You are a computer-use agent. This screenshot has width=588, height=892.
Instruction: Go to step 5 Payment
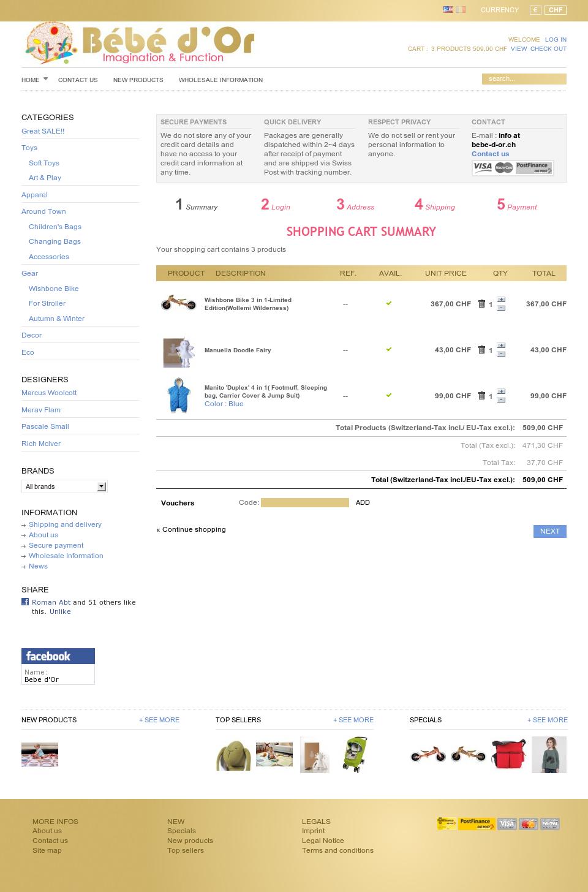tap(516, 205)
